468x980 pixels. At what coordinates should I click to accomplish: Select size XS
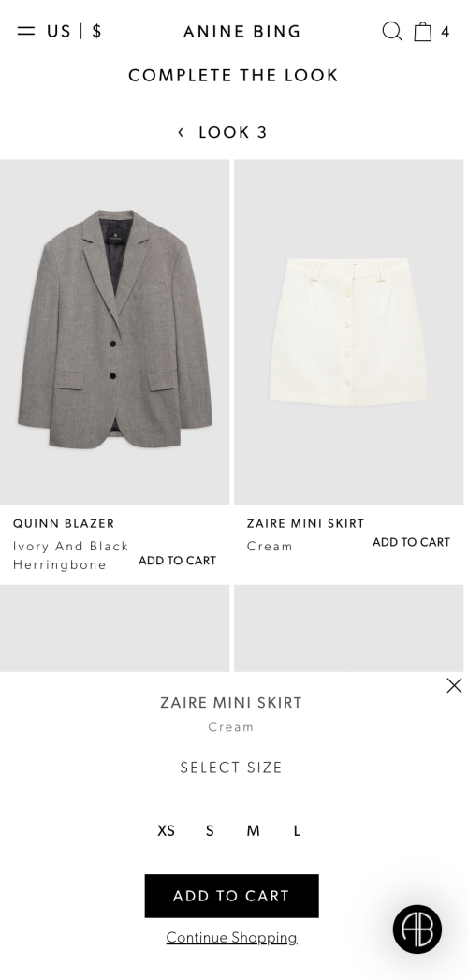pos(166,830)
